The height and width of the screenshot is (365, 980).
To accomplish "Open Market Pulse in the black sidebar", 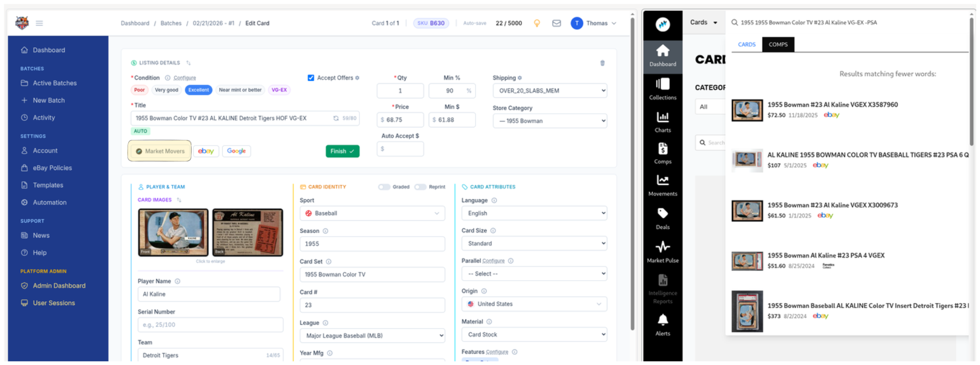I will (x=662, y=252).
